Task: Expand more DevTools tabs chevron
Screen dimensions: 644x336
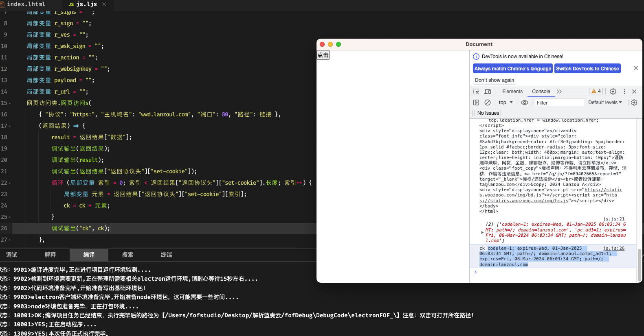Action: pos(559,92)
